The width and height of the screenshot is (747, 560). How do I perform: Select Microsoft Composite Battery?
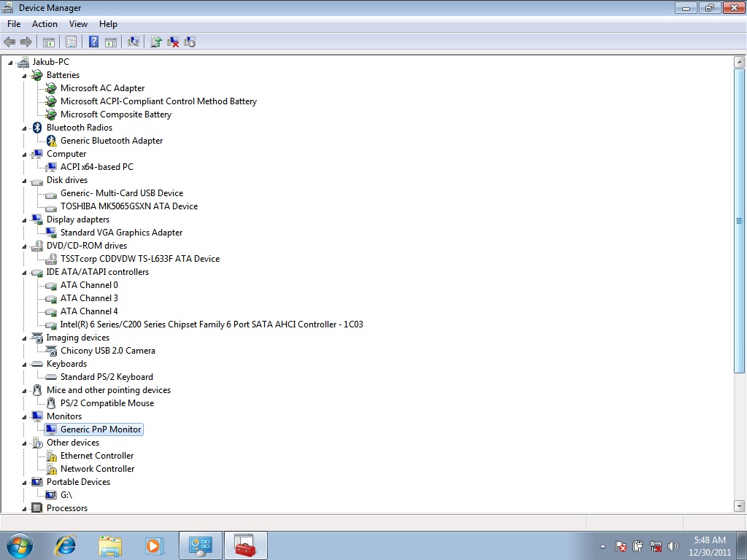click(x=116, y=114)
